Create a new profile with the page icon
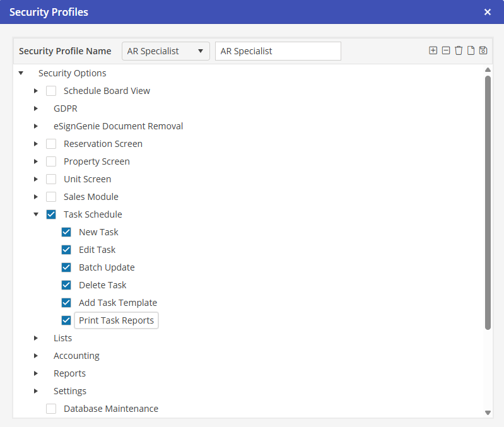 tap(471, 50)
